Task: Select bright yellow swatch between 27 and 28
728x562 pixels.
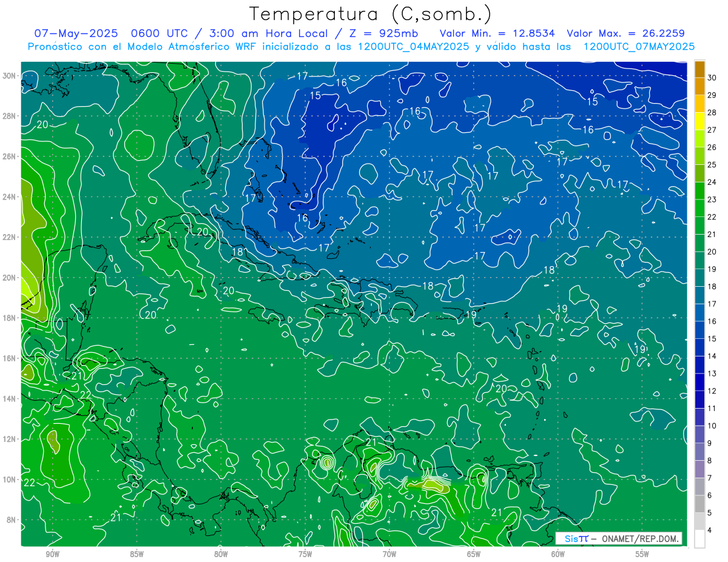Action: [x=699, y=121]
